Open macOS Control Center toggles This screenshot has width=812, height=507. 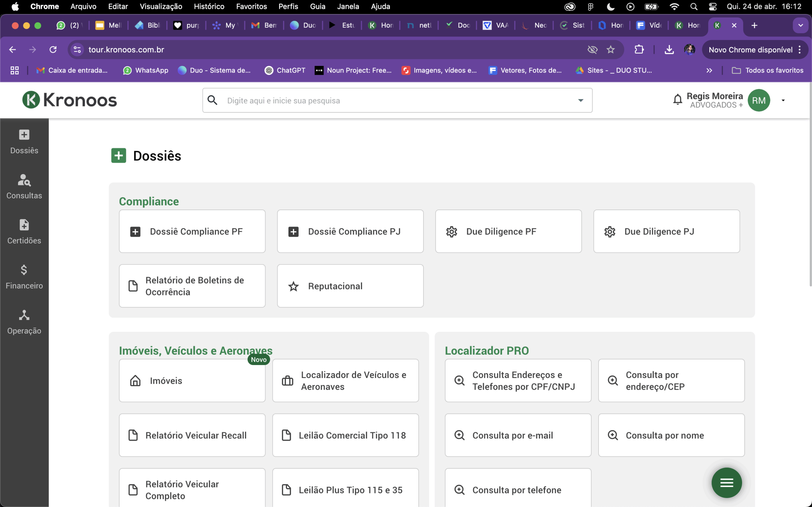coord(712,6)
